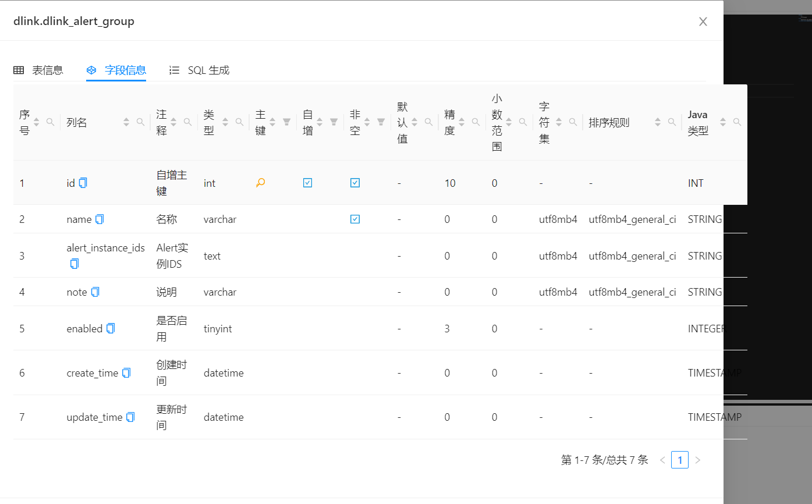Click INT Java type cell
Image resolution: width=812 pixels, height=504 pixels.
coord(696,183)
